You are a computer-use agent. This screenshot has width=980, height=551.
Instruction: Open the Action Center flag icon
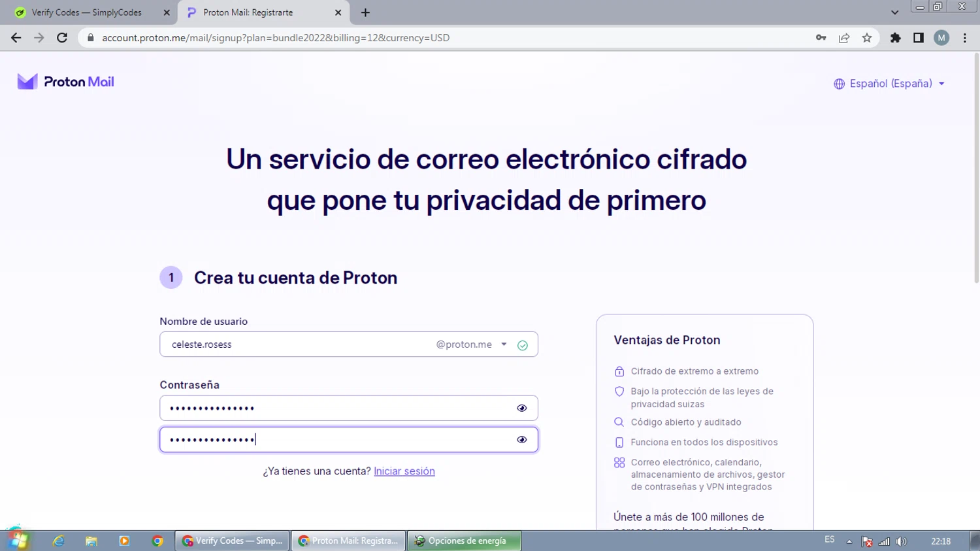coord(867,541)
